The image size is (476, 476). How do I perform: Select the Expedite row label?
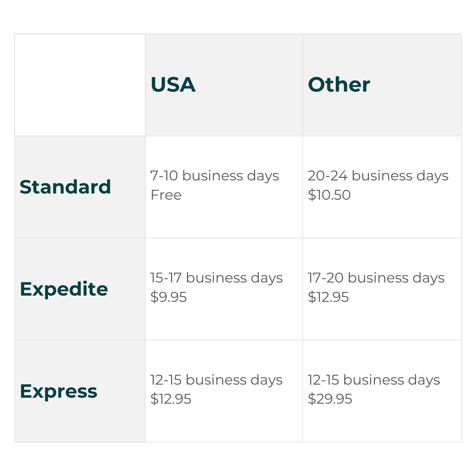click(64, 289)
